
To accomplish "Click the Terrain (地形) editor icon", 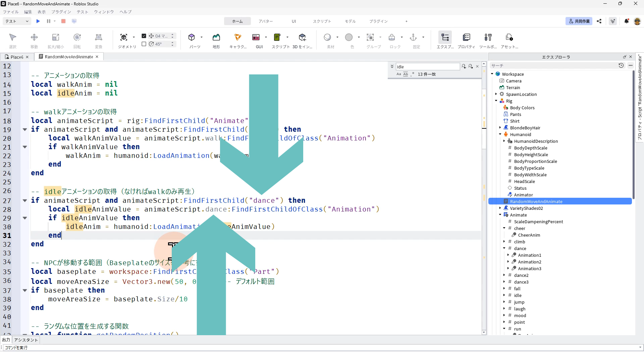I will point(216,37).
